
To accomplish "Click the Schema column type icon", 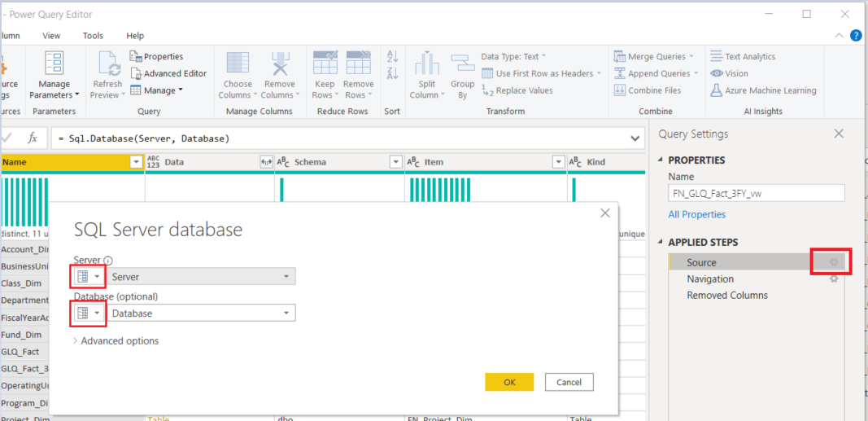I will [x=283, y=162].
